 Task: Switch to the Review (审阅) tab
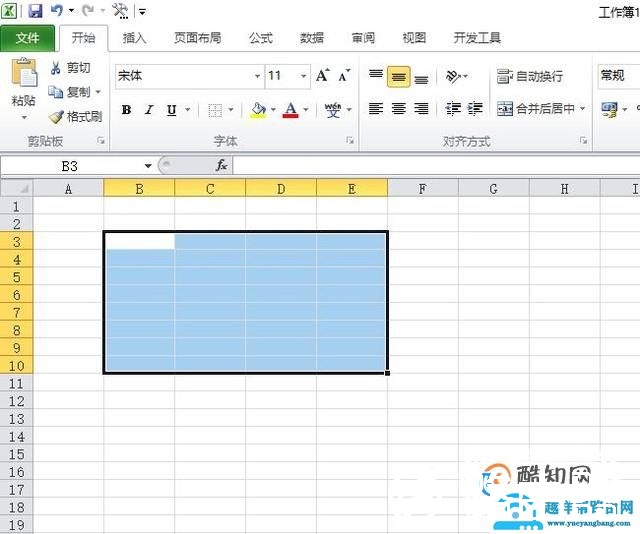[363, 38]
